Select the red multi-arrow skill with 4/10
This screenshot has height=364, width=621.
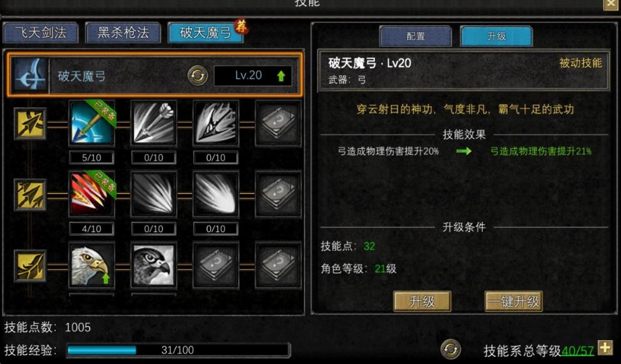click(x=91, y=194)
